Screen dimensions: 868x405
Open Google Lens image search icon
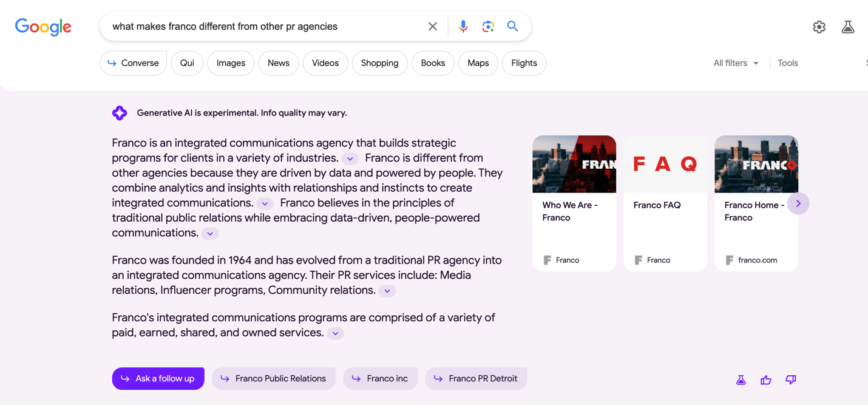coord(488,27)
